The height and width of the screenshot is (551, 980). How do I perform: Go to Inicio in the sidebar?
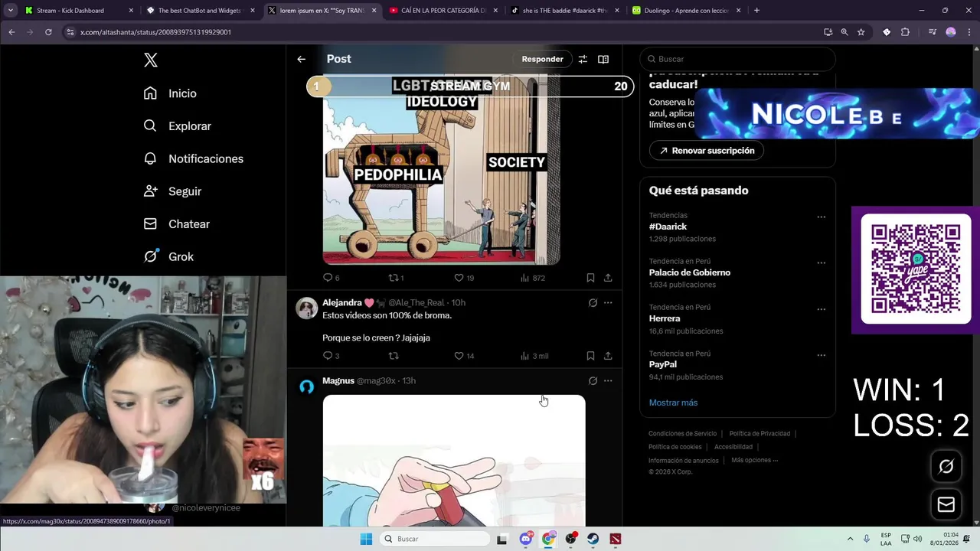click(170, 93)
